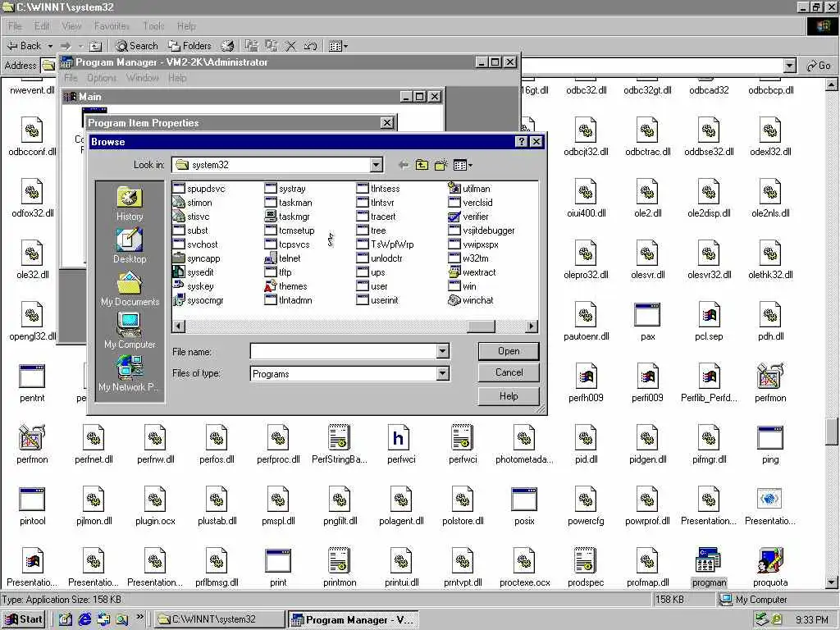This screenshot has width=840, height=630.
Task: Select verifier file in Browse list
Action: tap(468, 217)
